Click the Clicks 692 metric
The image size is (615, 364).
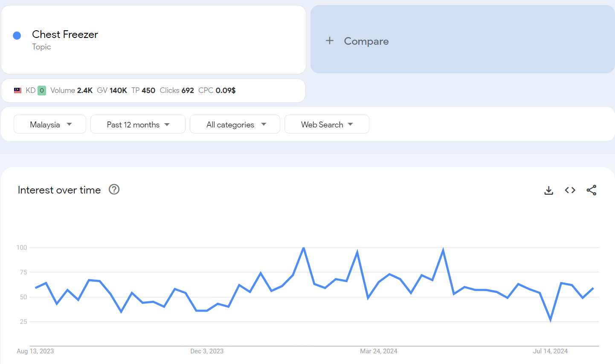177,90
